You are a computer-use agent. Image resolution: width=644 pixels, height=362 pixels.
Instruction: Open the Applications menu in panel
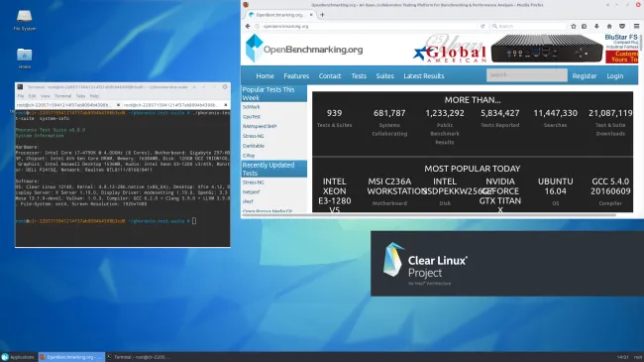click(x=18, y=357)
